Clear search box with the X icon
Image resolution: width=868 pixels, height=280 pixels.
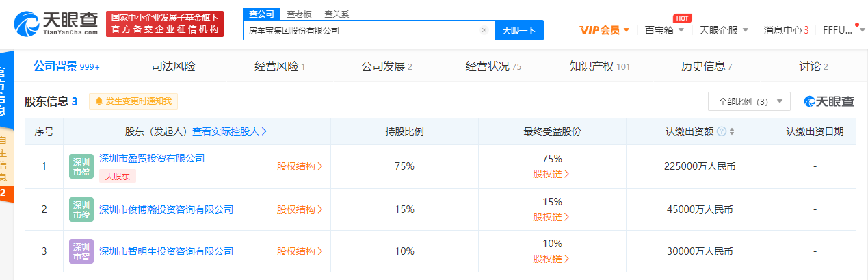point(484,30)
